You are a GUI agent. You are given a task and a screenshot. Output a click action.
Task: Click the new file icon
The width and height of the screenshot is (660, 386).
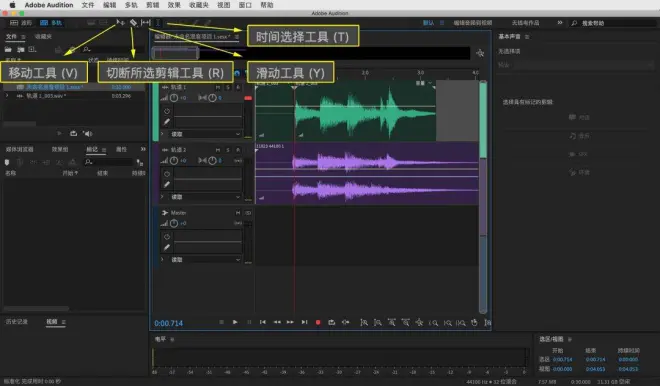(x=32, y=49)
